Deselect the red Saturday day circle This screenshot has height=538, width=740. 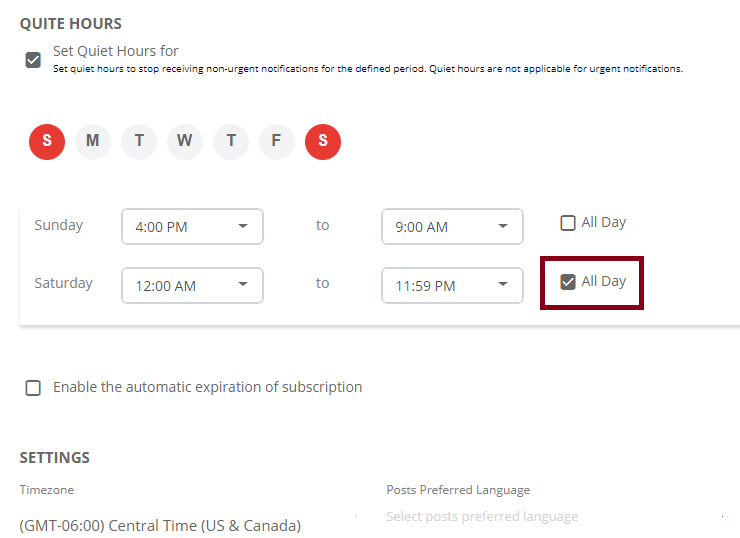[323, 142]
